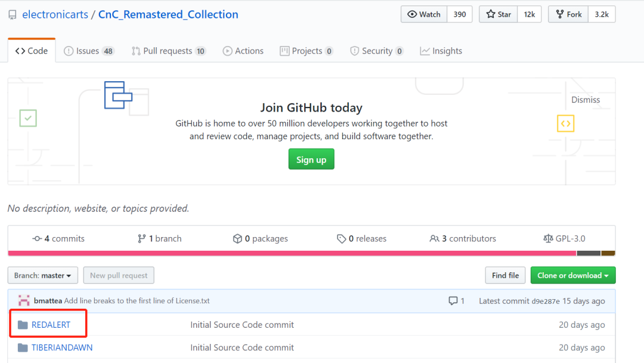Click the TIBERIANDAWN folder icon
Screen dimensions: 644x363
click(23, 347)
